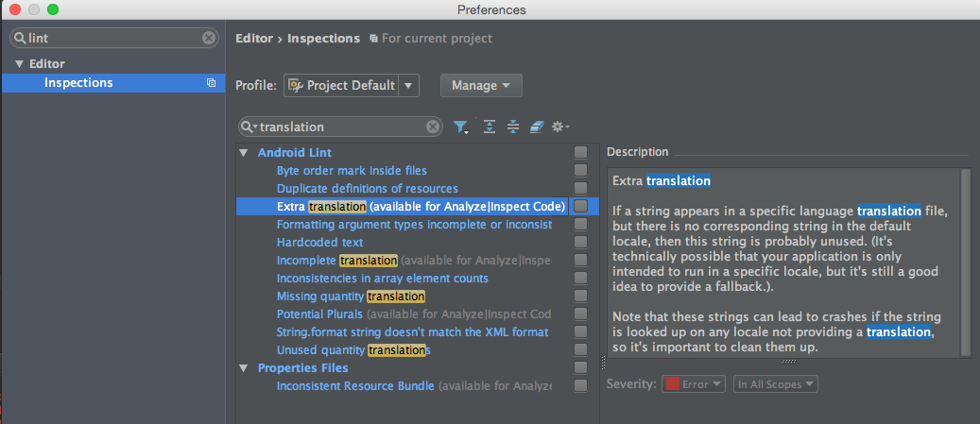Screen dimensions: 980x424
Task: Click the Manage button
Action: [481, 85]
